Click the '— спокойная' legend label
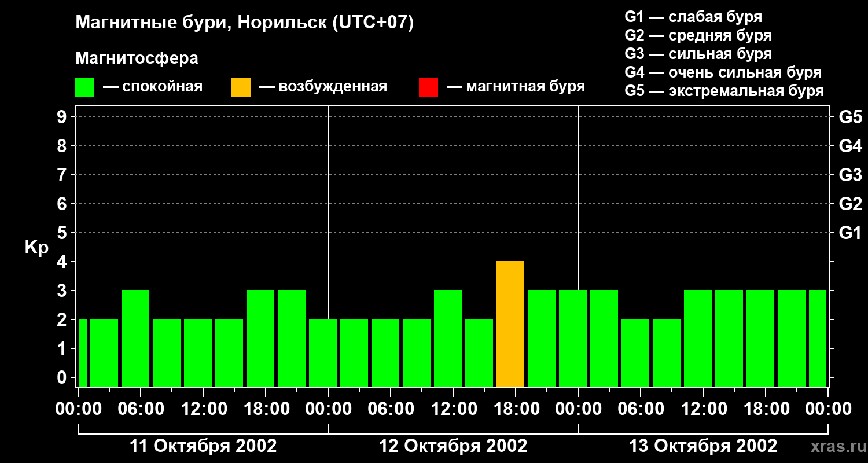 [x=153, y=87]
